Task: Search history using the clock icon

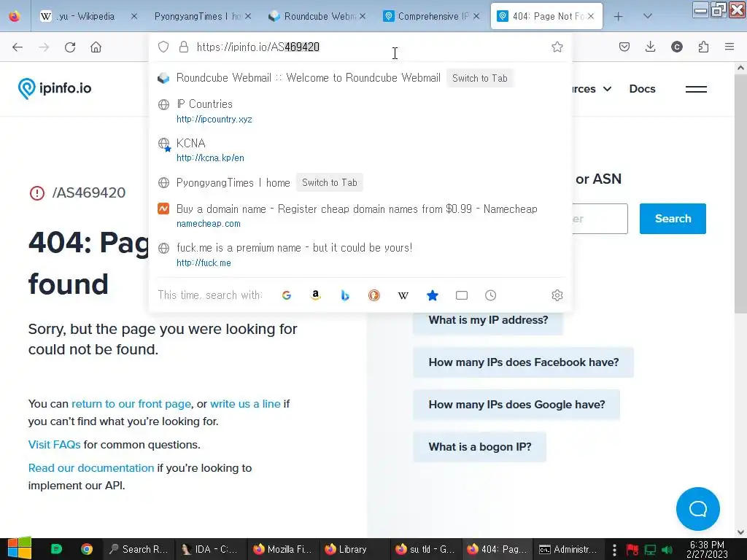Action: click(491, 295)
